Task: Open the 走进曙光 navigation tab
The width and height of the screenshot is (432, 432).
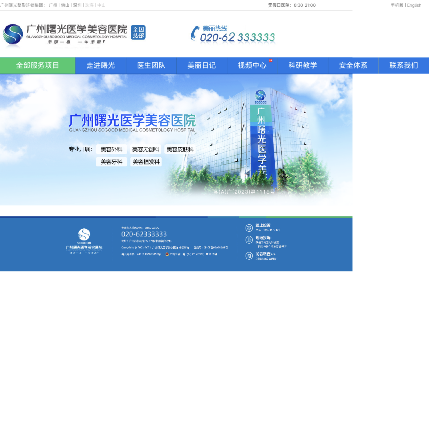Action: tap(101, 65)
